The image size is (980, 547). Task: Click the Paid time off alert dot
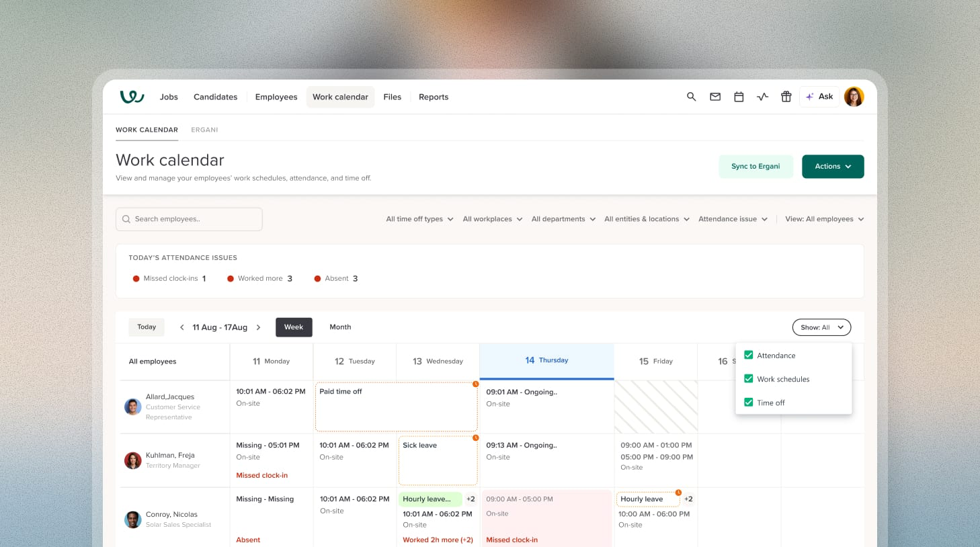tap(476, 384)
